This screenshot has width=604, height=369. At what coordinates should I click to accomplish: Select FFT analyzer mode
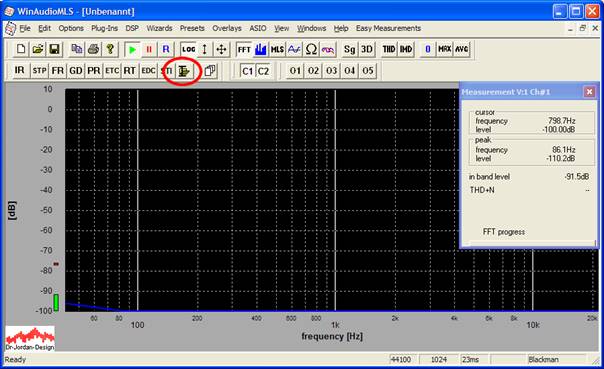click(x=244, y=49)
